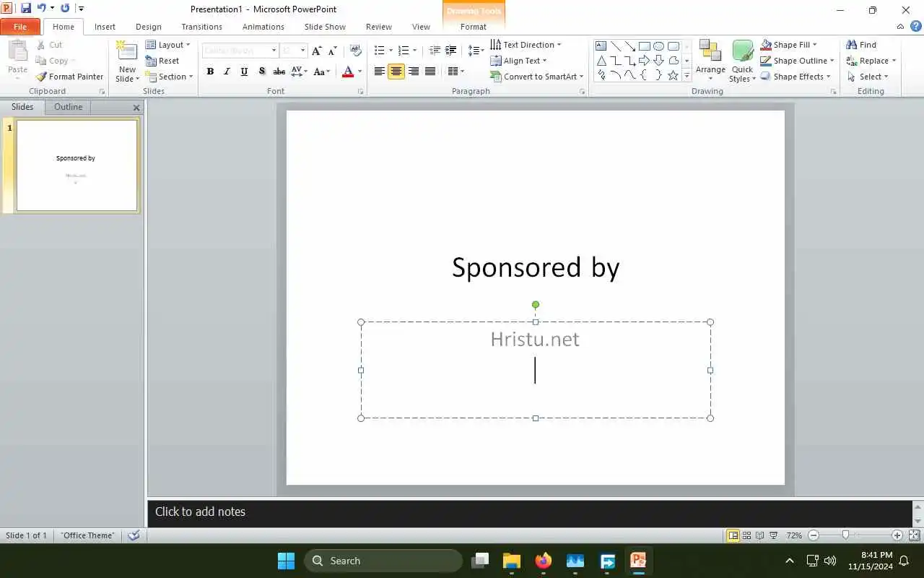
Task: Select the Right Arrow block shape
Action: pos(645,60)
